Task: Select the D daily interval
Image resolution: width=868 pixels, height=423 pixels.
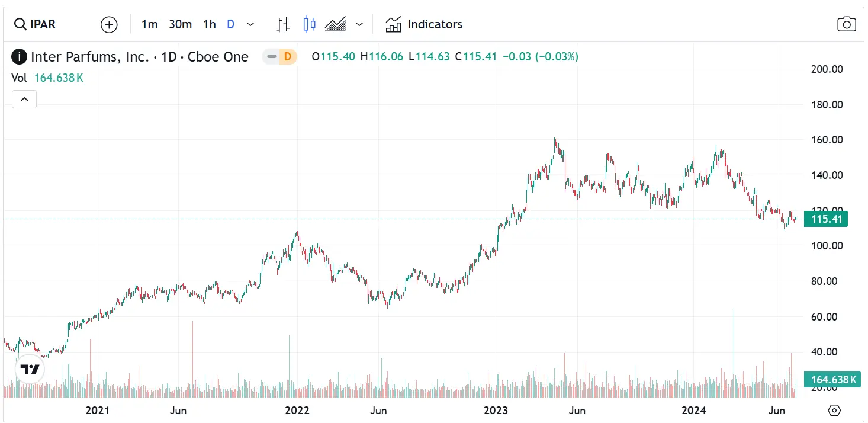Action: [231, 24]
